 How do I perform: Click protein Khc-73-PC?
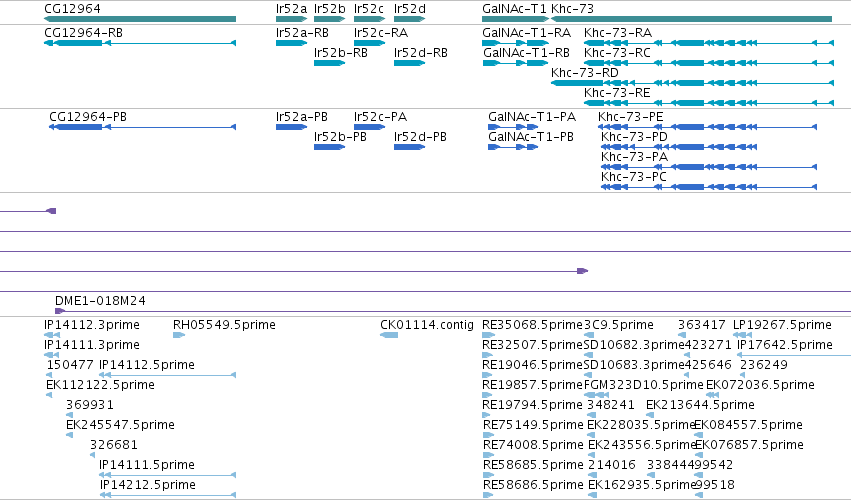[633, 177]
